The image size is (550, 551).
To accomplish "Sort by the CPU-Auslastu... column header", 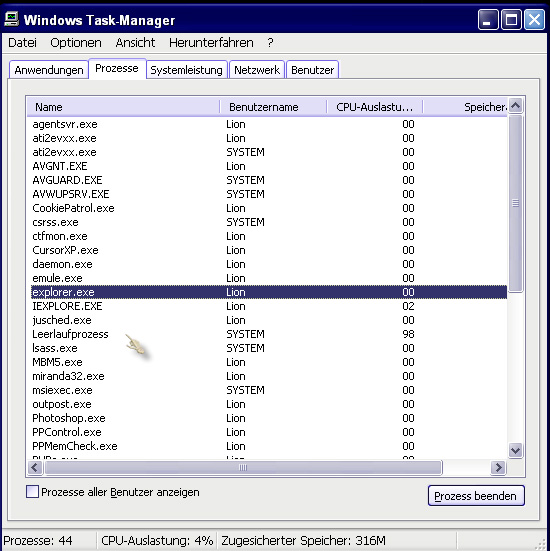I will (x=375, y=107).
